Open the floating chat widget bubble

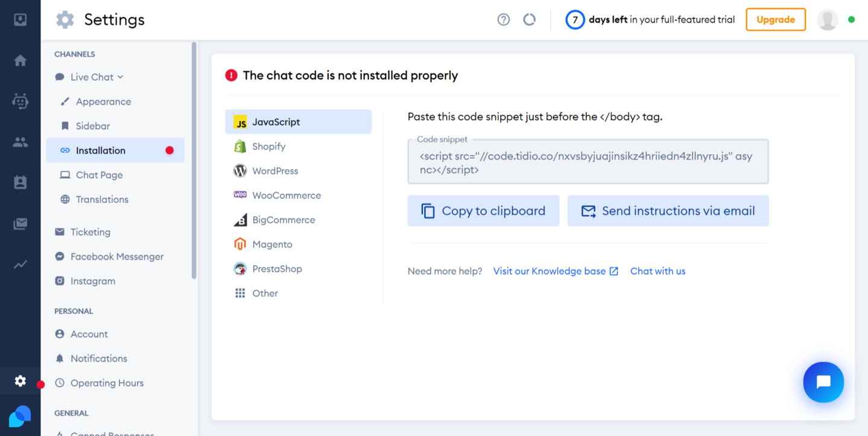[823, 382]
